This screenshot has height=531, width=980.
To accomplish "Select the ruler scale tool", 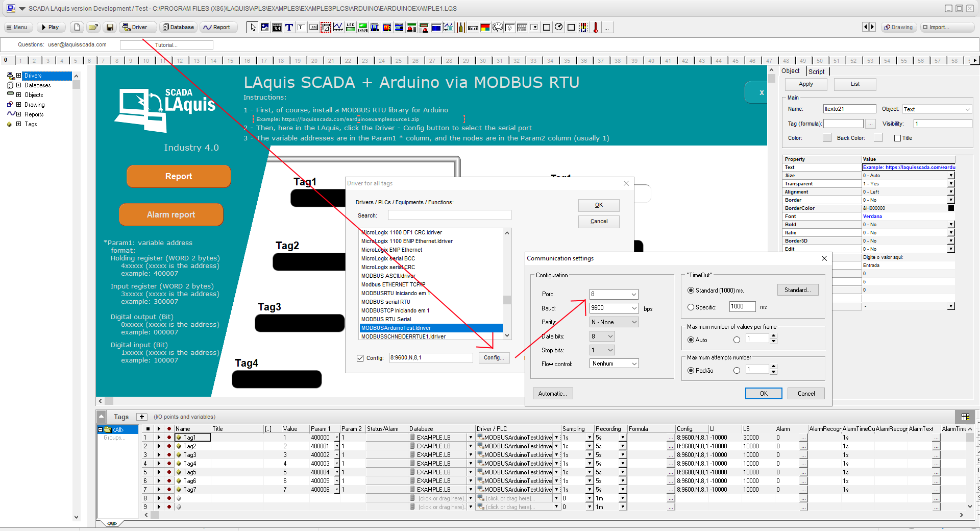I will pos(473,27).
